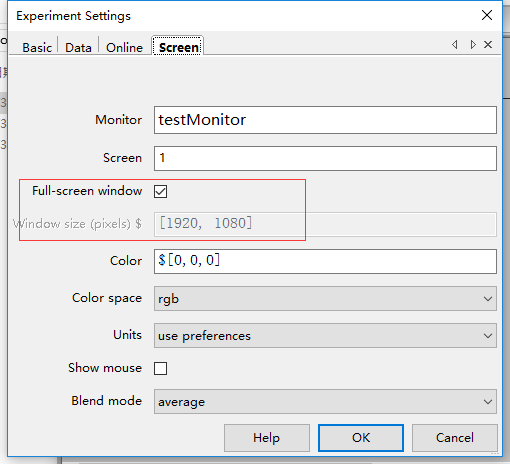Open the Color space dropdown showing rgb

[325, 299]
